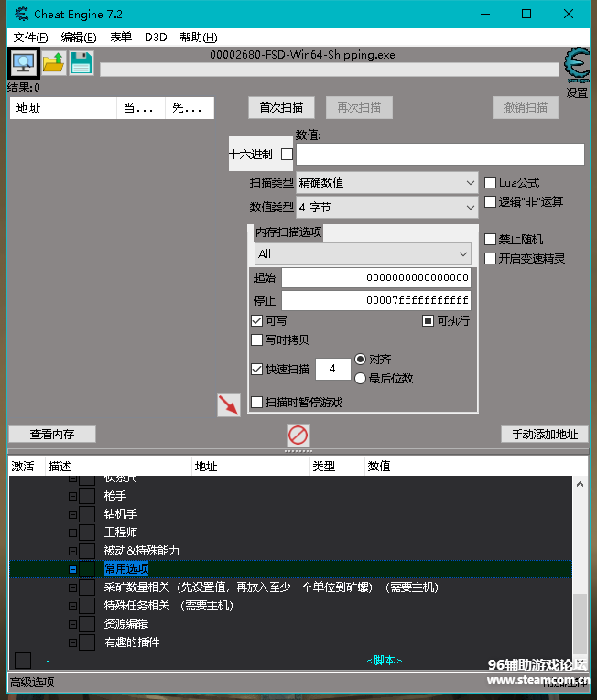Toggle the 快速扫描 fast scan checkbox
The image size is (597, 700).
[257, 369]
